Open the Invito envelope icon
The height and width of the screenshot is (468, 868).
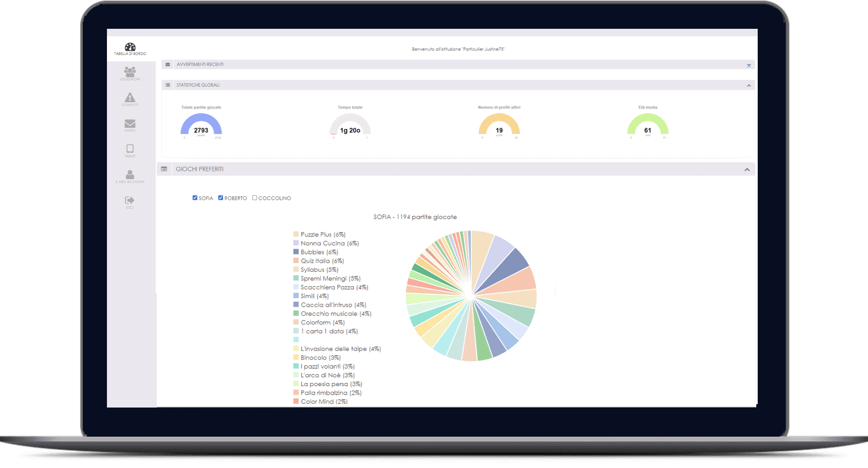(x=130, y=123)
